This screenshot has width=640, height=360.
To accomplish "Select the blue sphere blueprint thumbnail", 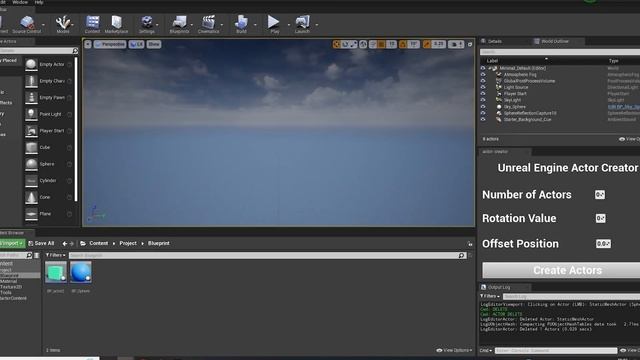I will (x=80, y=272).
